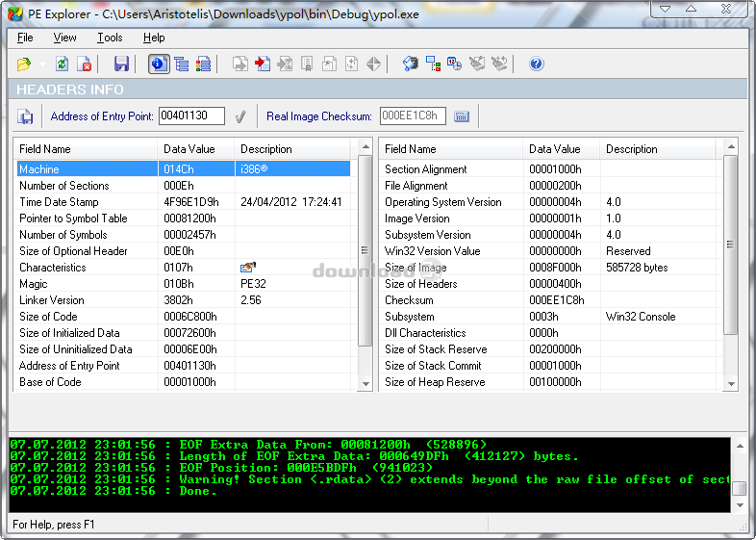Image resolution: width=756 pixels, height=540 pixels.
Task: Select the Pointer to Symbol Table row
Action: [x=183, y=219]
